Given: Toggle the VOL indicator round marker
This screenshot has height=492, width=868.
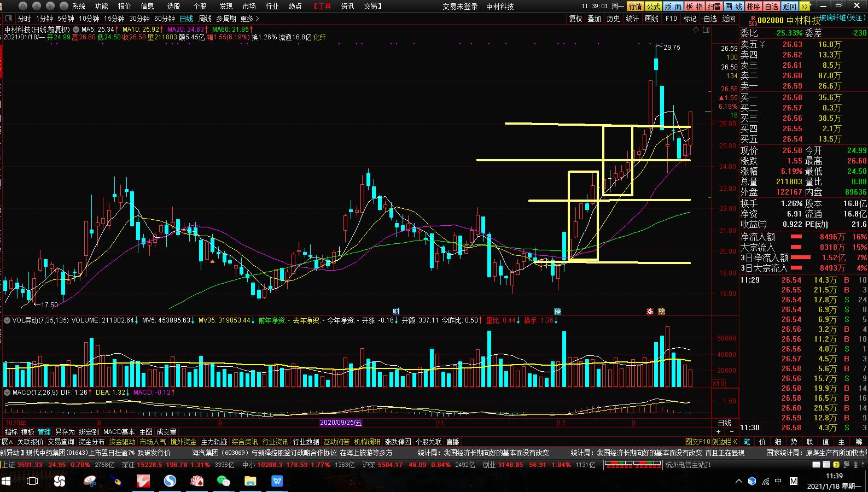Looking at the screenshot, I should [7, 320].
